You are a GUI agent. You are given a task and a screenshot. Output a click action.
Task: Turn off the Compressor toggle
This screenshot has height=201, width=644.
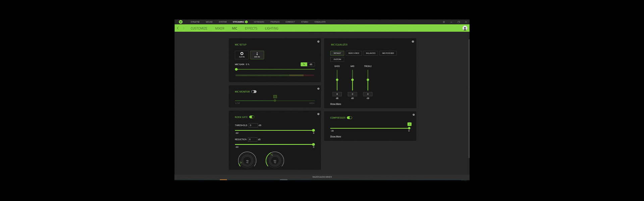pos(350,118)
